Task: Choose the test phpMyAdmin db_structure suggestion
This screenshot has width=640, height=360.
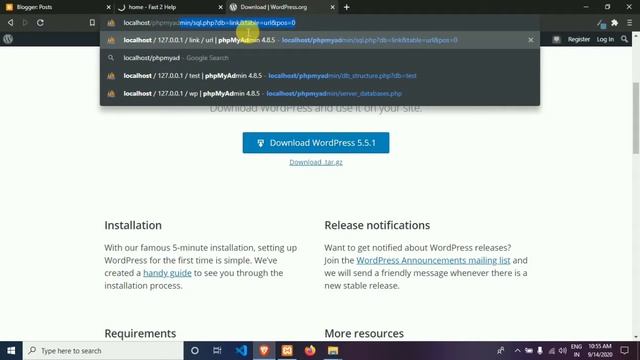Action: 320,76
